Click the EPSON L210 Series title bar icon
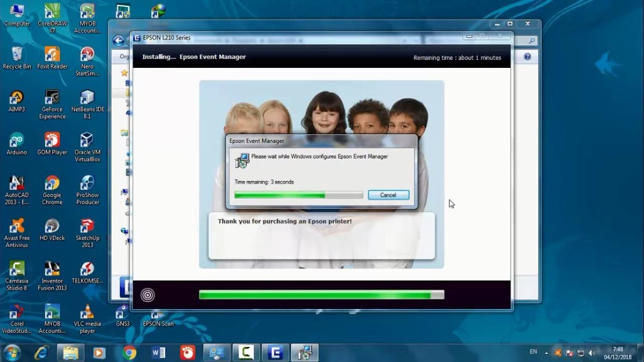The height and width of the screenshot is (362, 644). (136, 38)
